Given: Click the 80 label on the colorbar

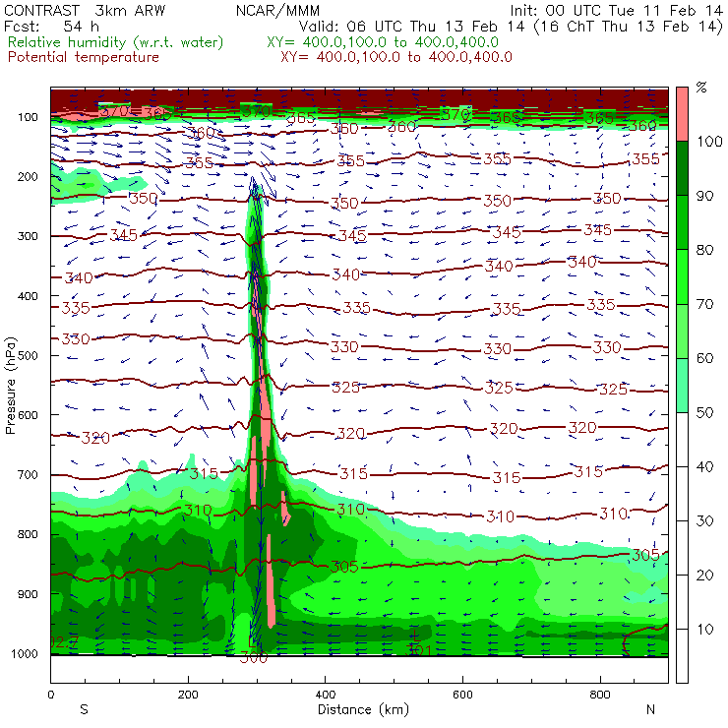Looking at the screenshot, I should tap(703, 250).
